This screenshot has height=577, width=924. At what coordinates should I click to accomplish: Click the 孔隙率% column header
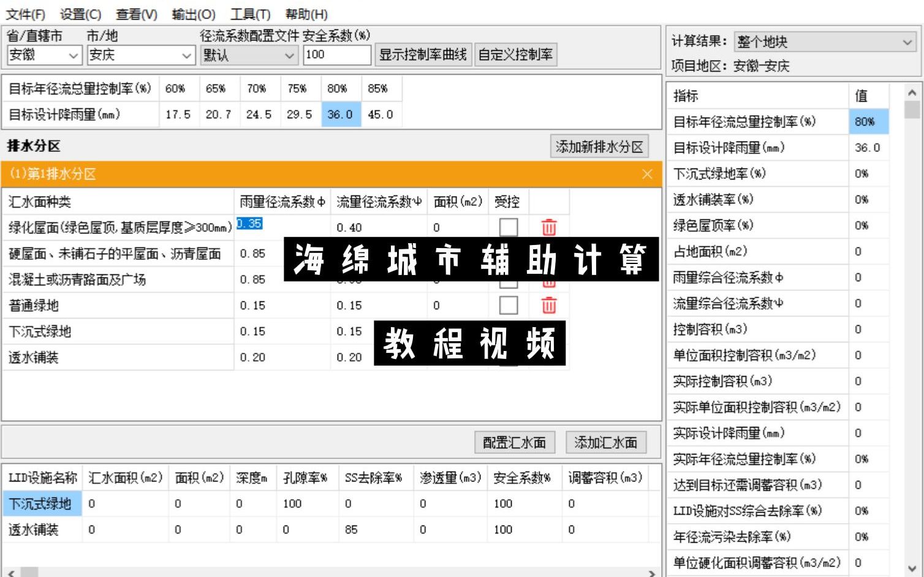pos(308,478)
